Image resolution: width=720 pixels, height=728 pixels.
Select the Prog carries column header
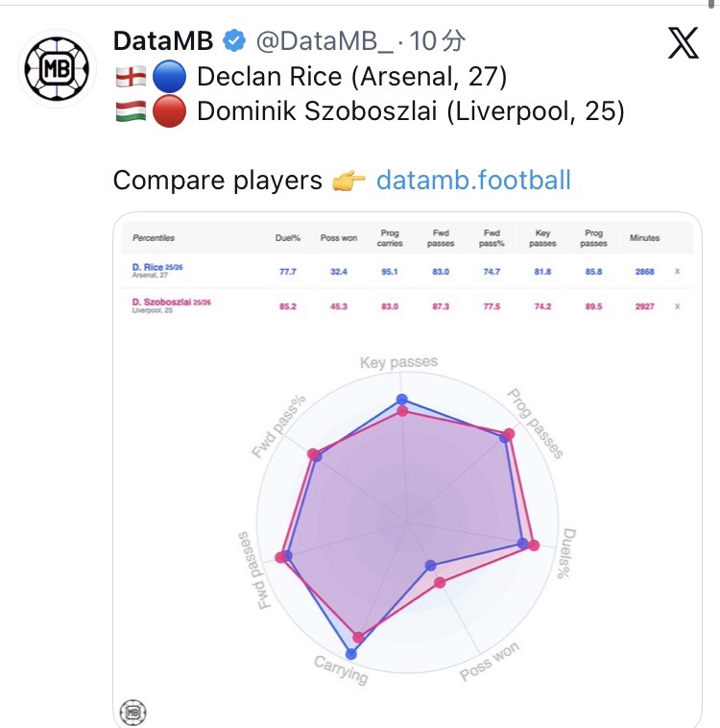point(389,237)
